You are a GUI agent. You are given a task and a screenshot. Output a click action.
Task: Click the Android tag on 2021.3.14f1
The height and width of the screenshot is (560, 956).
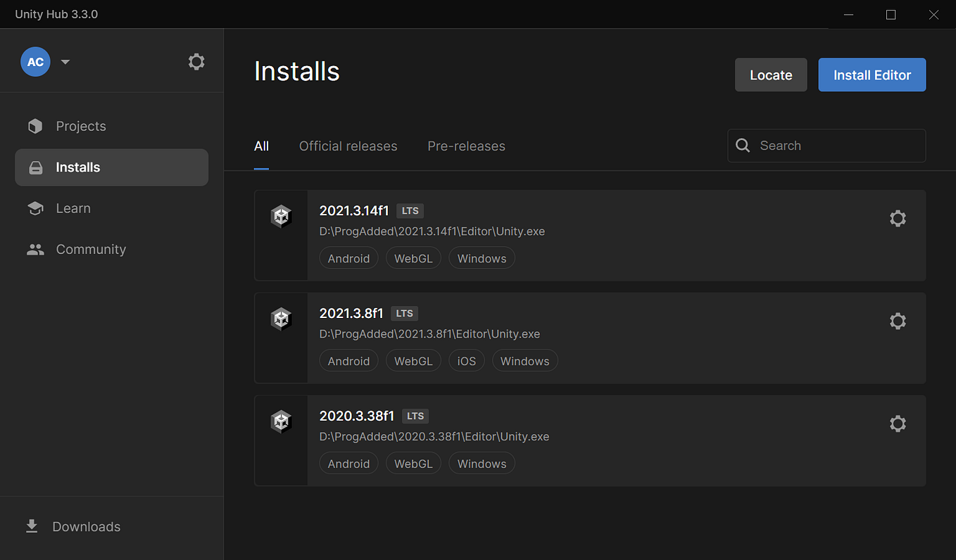click(x=348, y=257)
